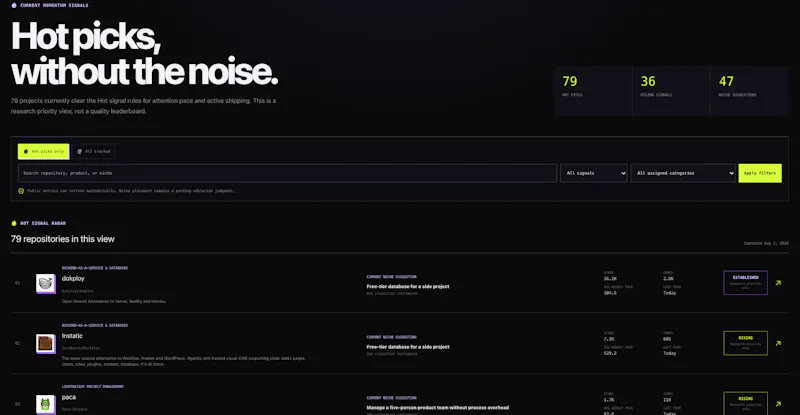
Task: Click dokploy's 36.2K stars value
Action: point(610,279)
